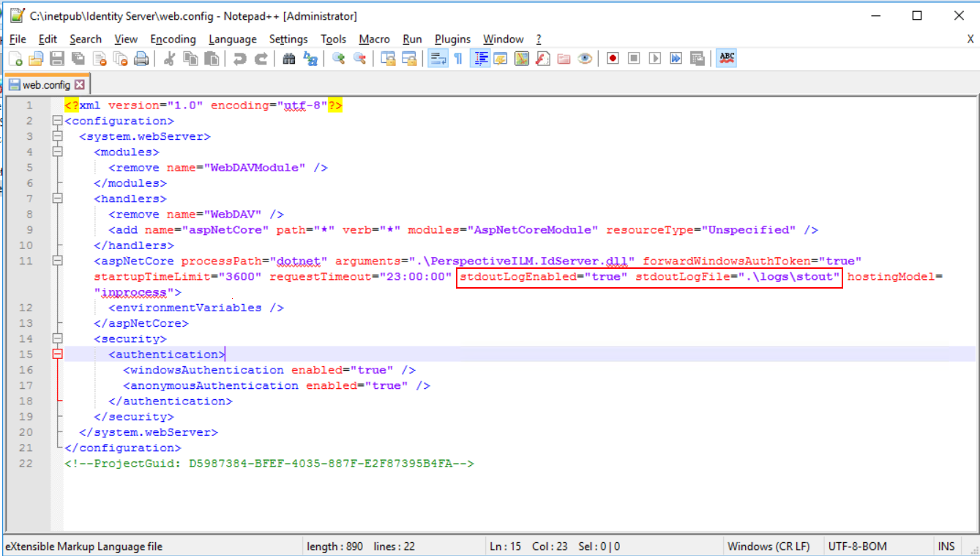Redo the last undone edit

261,59
